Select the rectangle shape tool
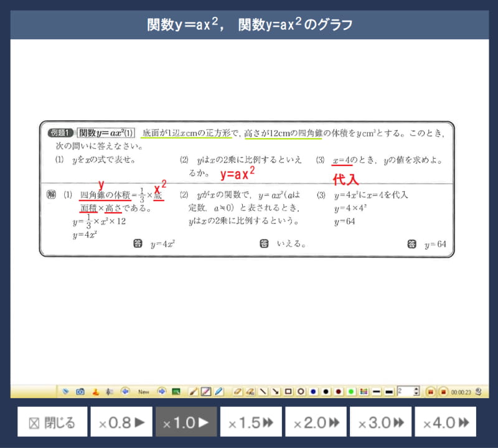 (x=288, y=392)
